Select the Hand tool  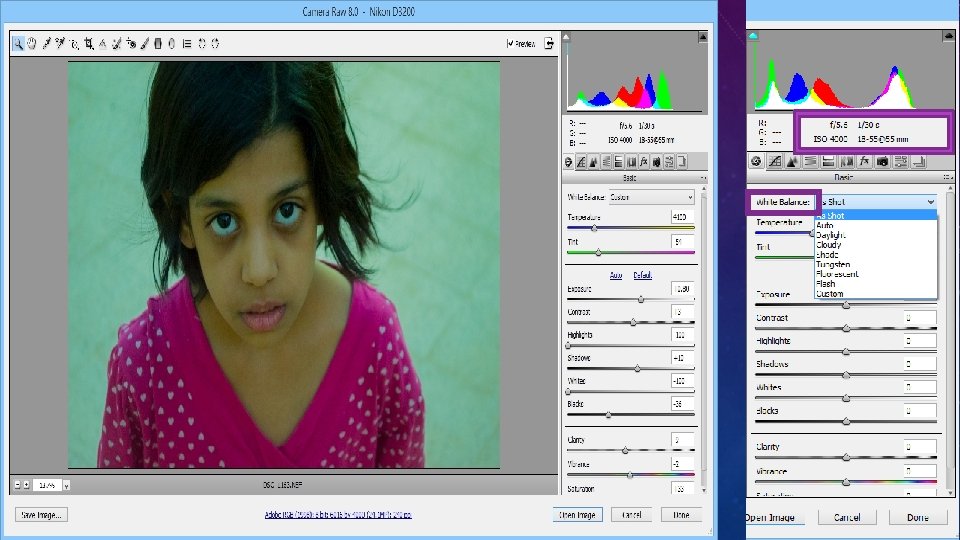[31, 44]
